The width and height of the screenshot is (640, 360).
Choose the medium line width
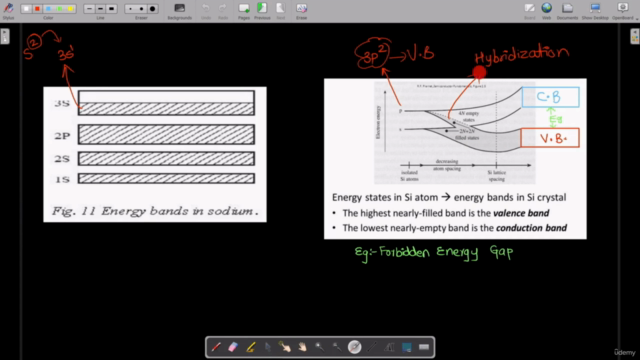(100, 9)
